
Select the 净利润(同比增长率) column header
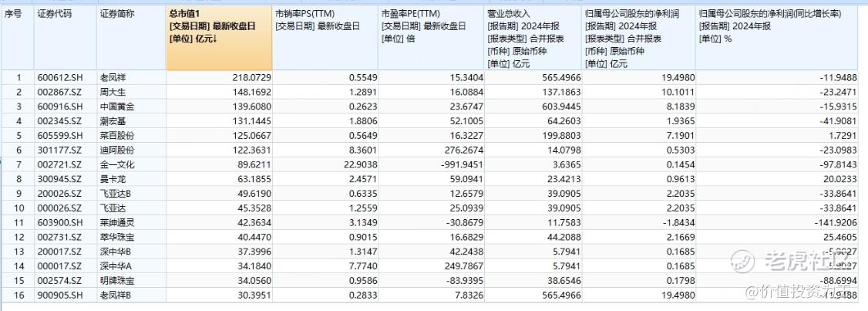pyautogui.click(x=779, y=39)
